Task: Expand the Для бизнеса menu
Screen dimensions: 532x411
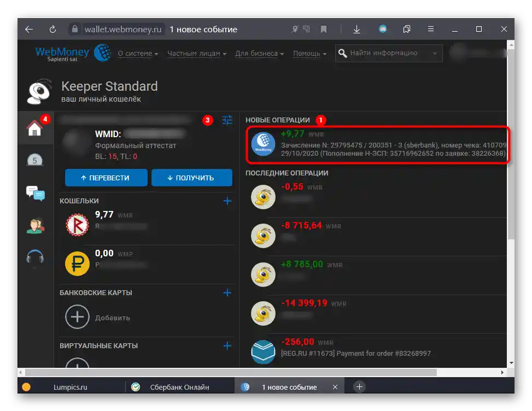Action: tap(260, 54)
